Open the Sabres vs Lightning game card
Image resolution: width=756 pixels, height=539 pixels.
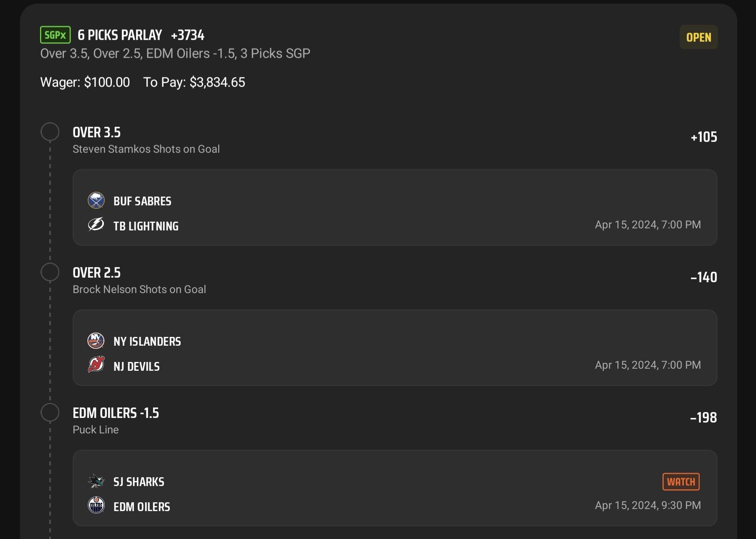pyautogui.click(x=395, y=208)
